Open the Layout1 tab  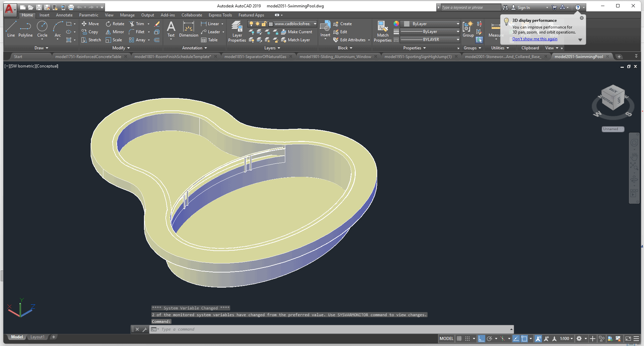37,337
